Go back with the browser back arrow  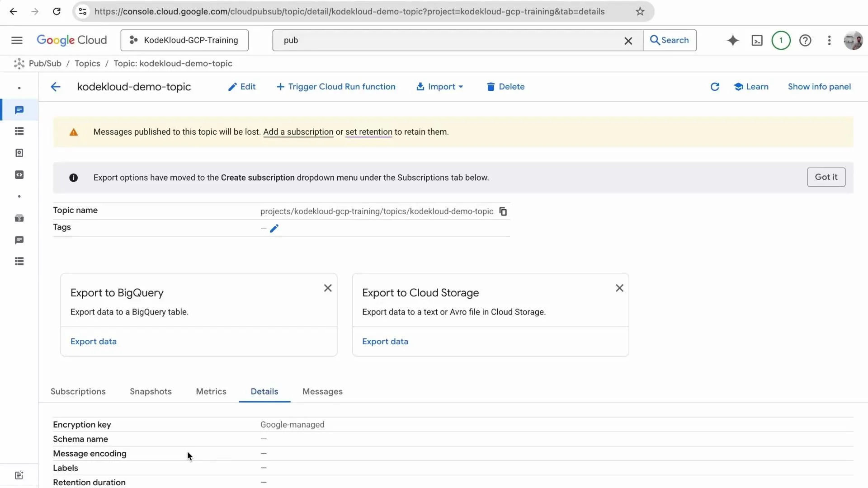coord(14,12)
